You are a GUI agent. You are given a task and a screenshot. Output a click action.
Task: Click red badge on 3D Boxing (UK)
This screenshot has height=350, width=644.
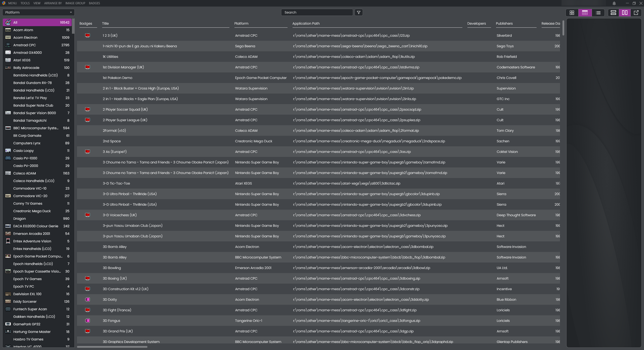coord(88,278)
